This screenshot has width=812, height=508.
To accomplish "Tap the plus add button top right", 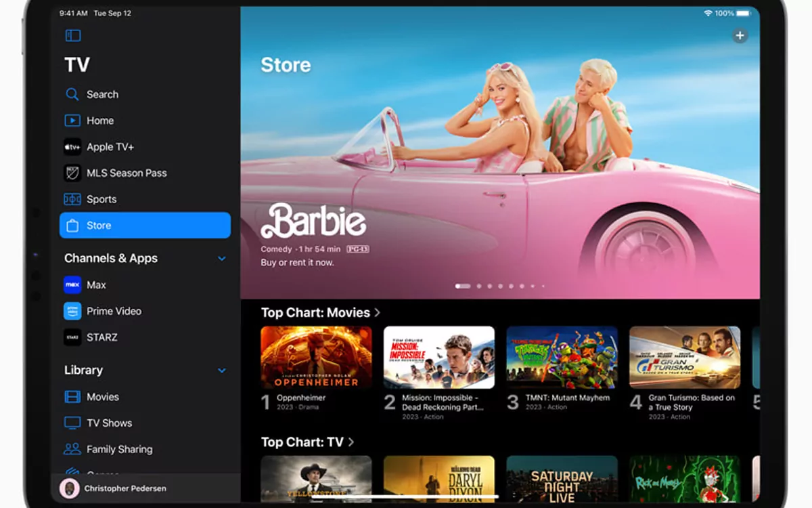I will 740,36.
